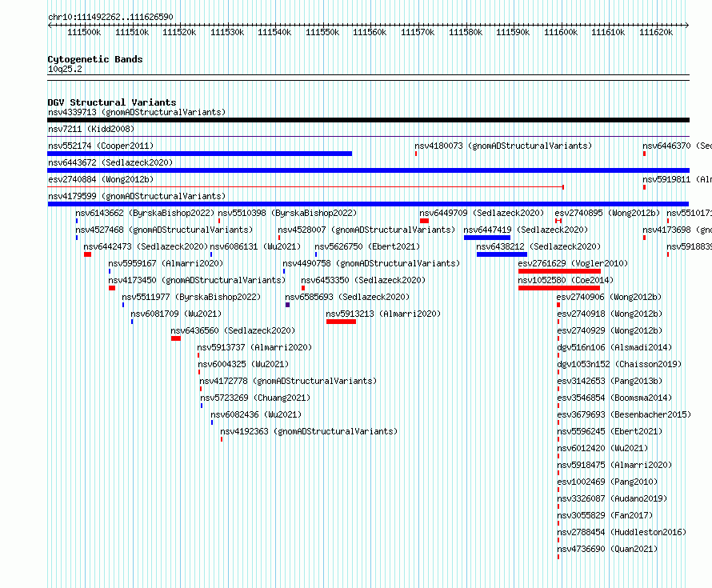Click nsv6086131 (Wu2021) label
712x588 pixels.
[x=255, y=246]
